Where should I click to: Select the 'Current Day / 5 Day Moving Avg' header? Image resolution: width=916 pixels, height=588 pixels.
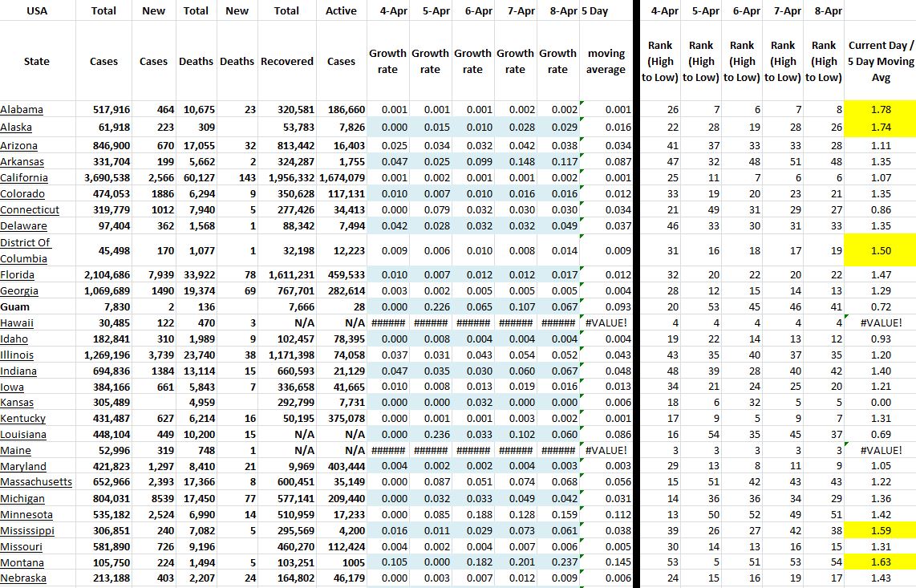tap(880, 62)
